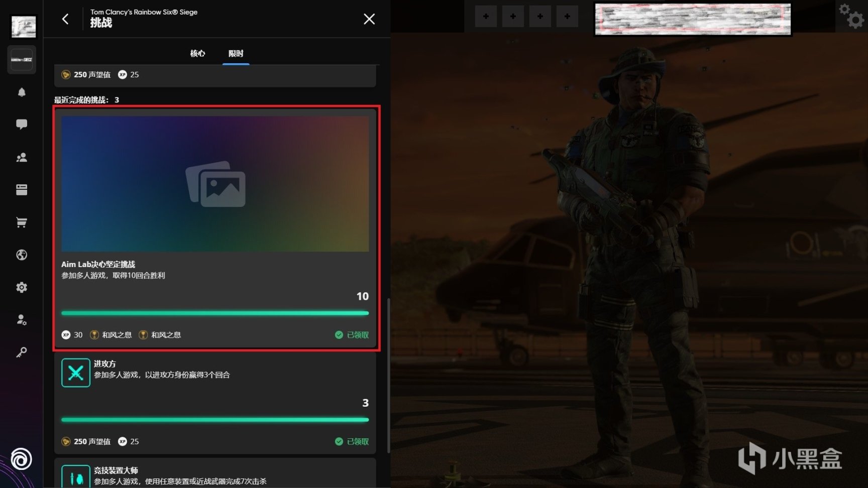868x488 pixels.
Task: Click 已领取 status on 进攻方 challenge
Action: coord(352,441)
